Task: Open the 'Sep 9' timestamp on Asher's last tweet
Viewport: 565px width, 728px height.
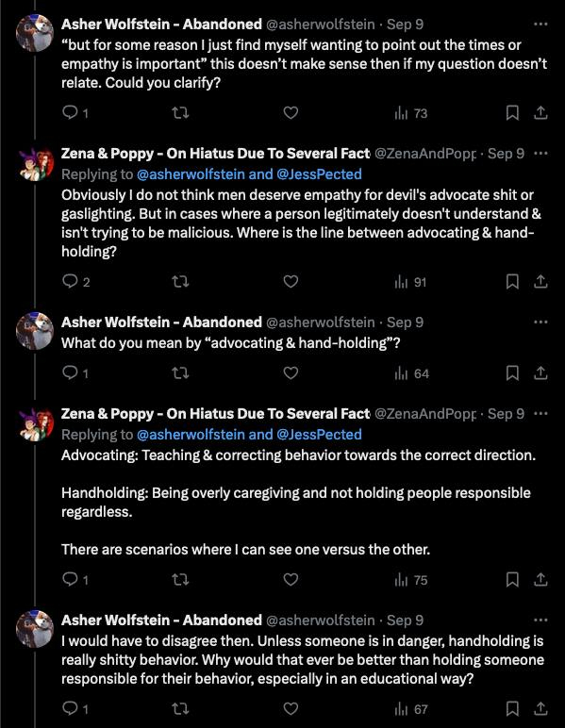Action: (405, 620)
